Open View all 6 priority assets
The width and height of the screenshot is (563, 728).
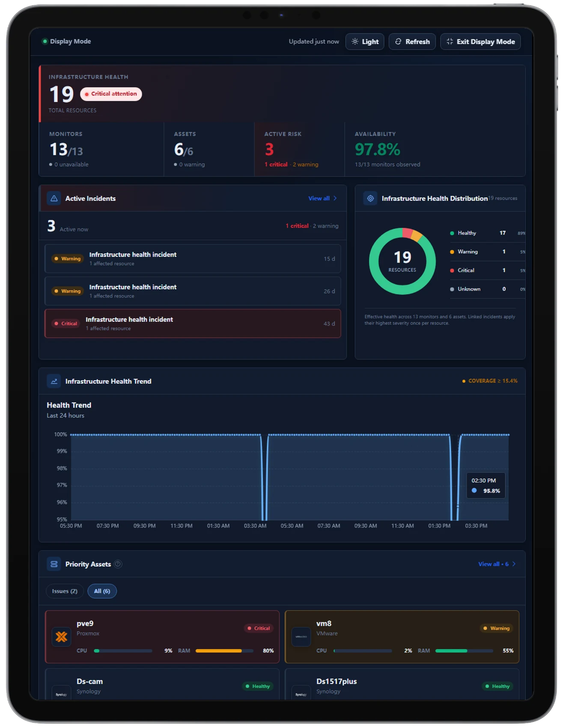[497, 564]
